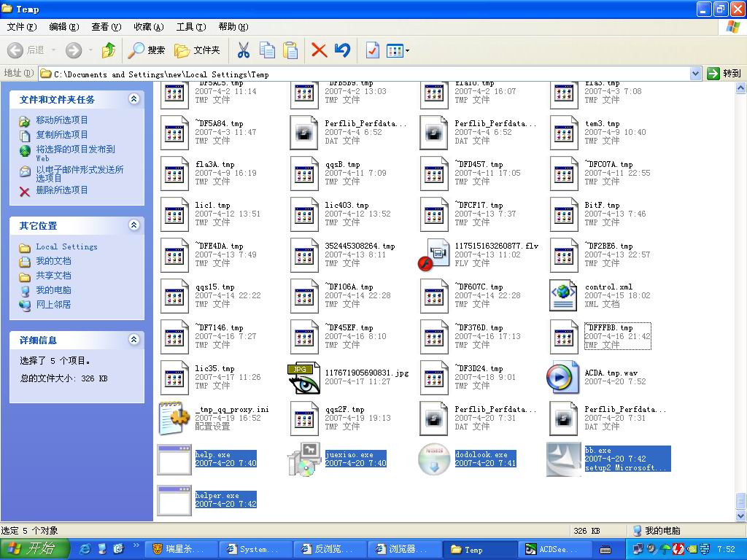The width and height of the screenshot is (747, 560).
Task: Expand the address bar dropdown
Action: tap(695, 74)
